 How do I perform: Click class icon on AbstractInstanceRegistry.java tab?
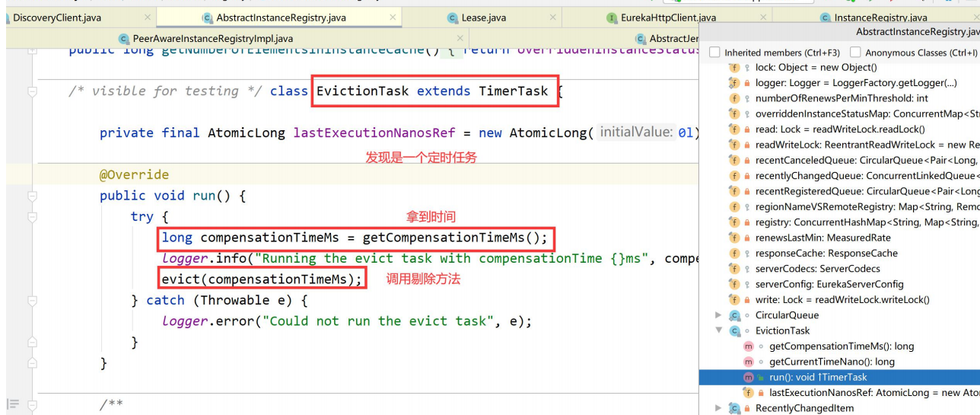point(207,18)
